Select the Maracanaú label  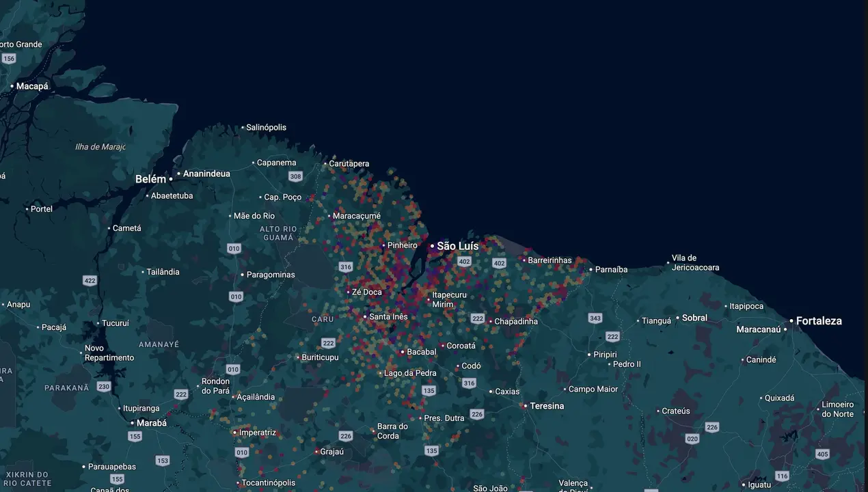click(x=758, y=329)
